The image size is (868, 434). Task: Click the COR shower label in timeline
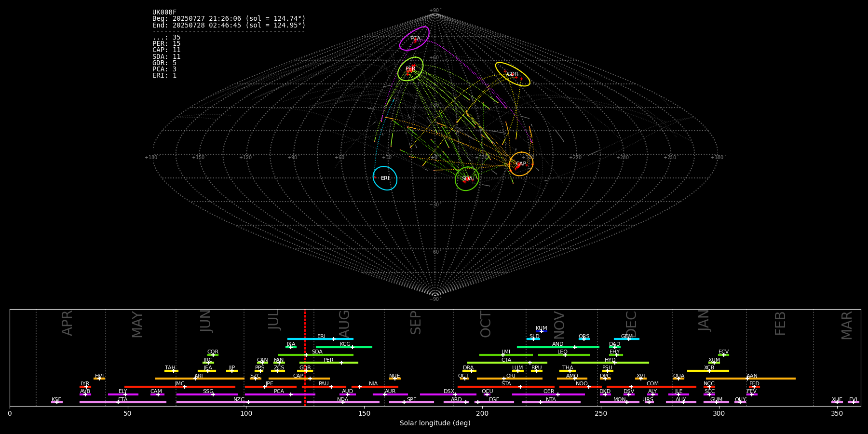213,352
